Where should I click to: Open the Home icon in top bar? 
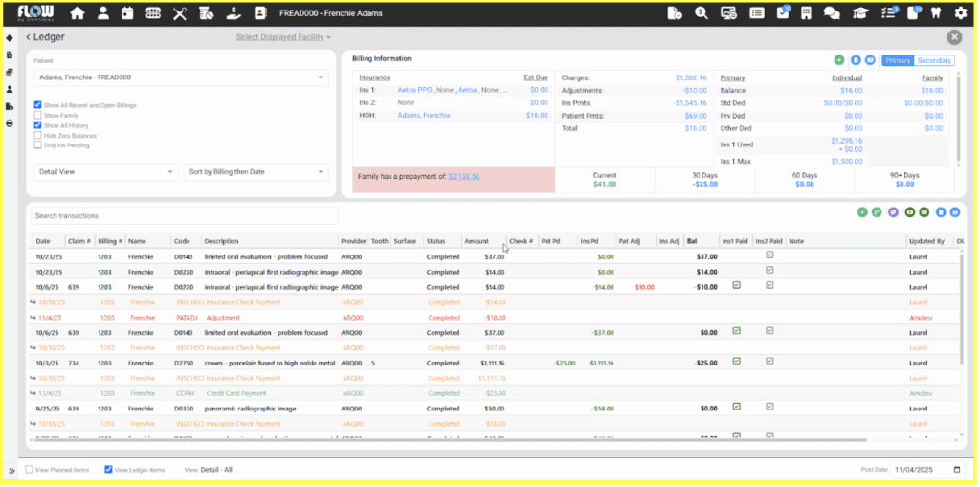(x=78, y=13)
